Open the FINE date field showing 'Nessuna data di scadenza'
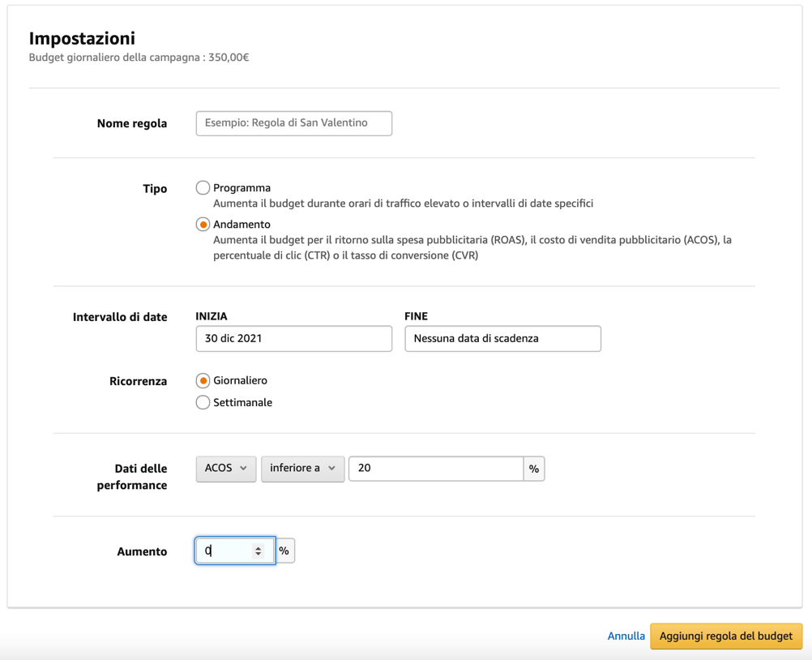812x660 pixels. 502,338
